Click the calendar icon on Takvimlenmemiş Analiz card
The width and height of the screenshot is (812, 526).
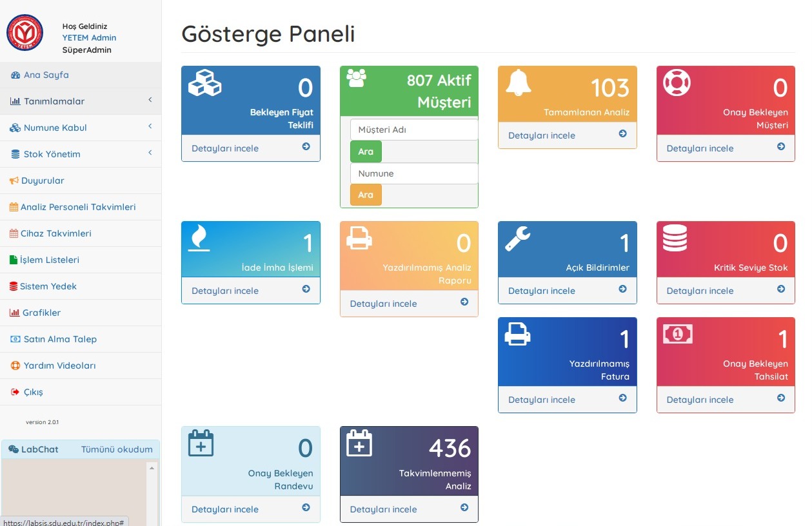coord(359,443)
